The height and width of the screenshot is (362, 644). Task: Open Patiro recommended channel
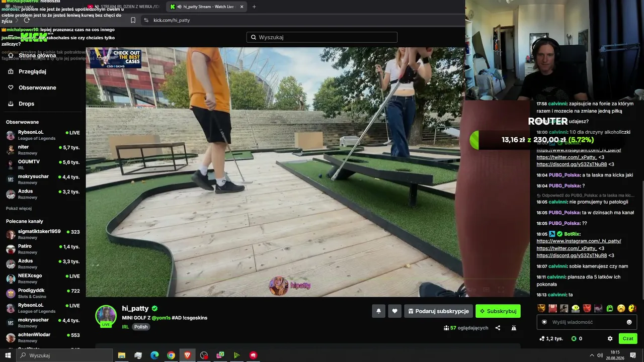pos(43,249)
